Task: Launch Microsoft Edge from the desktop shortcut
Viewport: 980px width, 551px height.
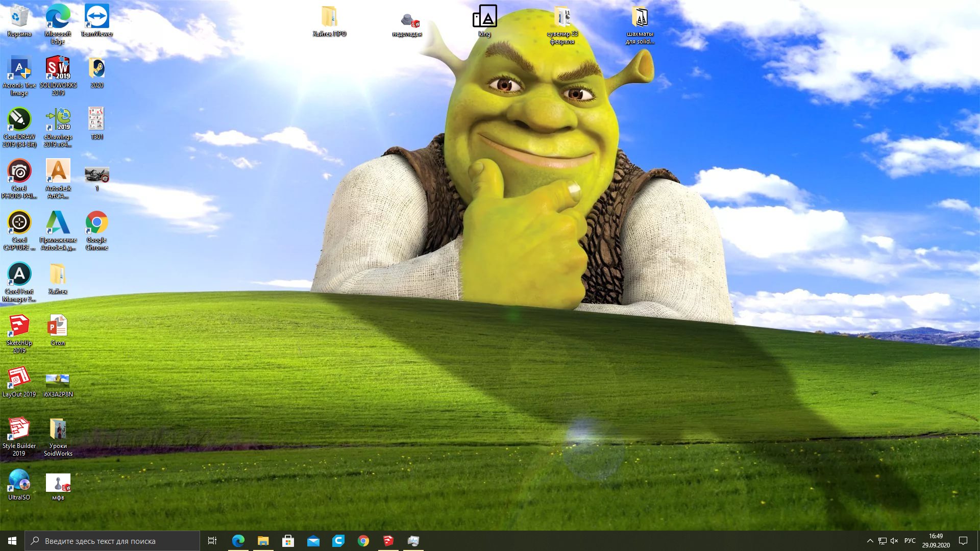Action: click(58, 24)
